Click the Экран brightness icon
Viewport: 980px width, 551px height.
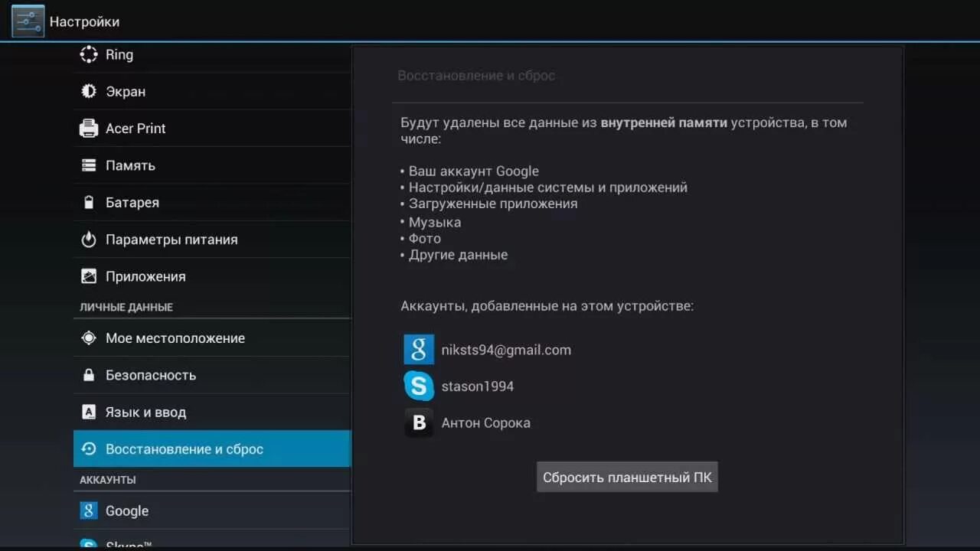click(89, 91)
